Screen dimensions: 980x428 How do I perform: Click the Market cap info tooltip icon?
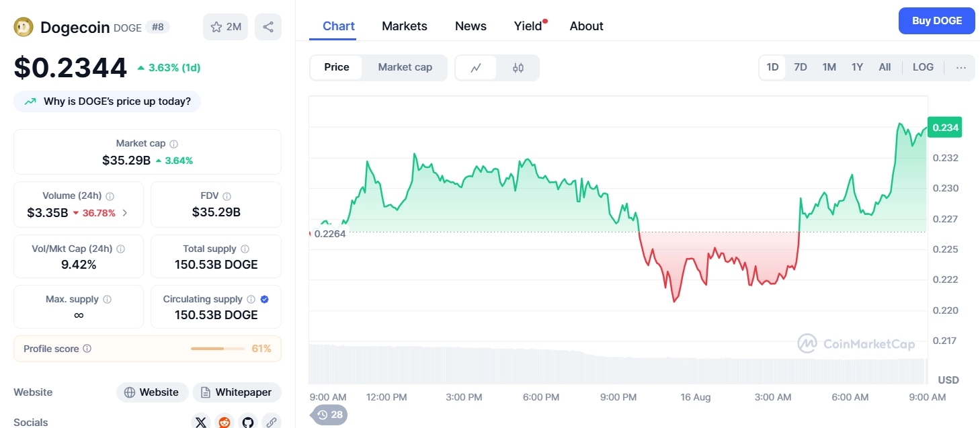pos(174,143)
